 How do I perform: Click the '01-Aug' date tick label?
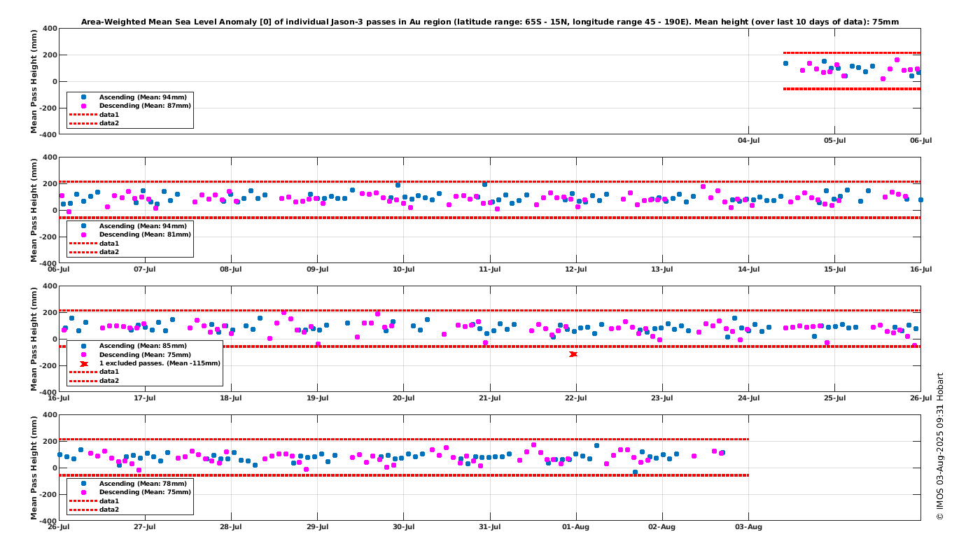(576, 527)
